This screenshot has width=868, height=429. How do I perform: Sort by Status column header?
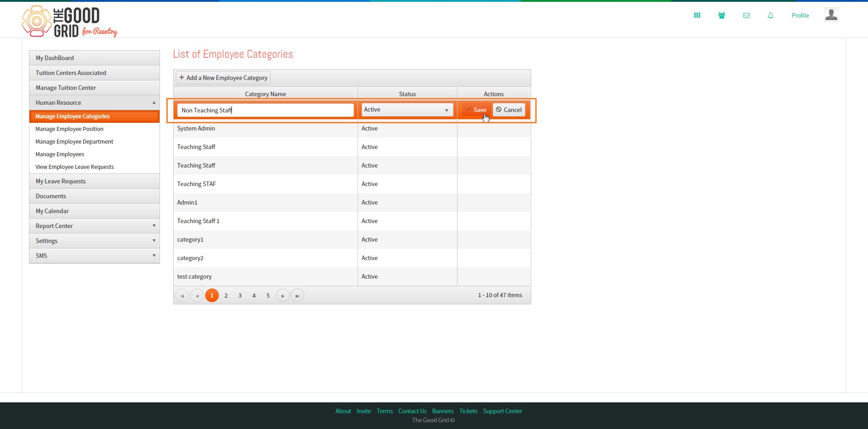pos(407,94)
